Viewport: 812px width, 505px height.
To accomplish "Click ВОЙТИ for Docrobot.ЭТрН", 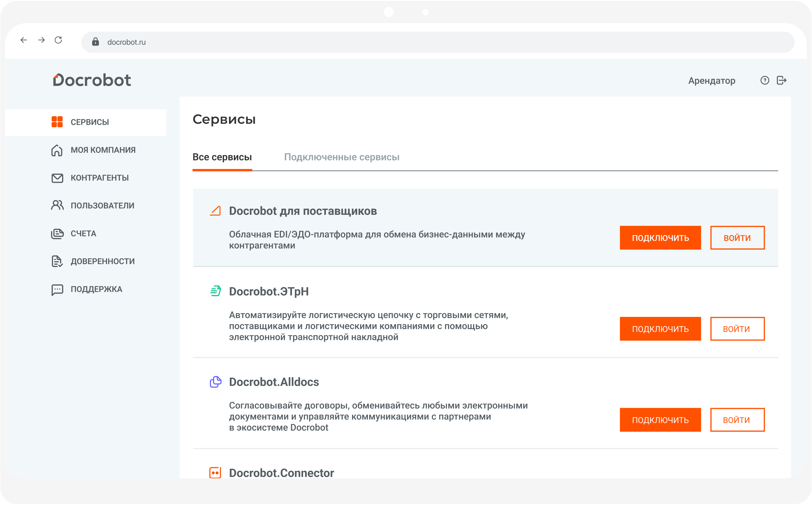I will click(737, 329).
